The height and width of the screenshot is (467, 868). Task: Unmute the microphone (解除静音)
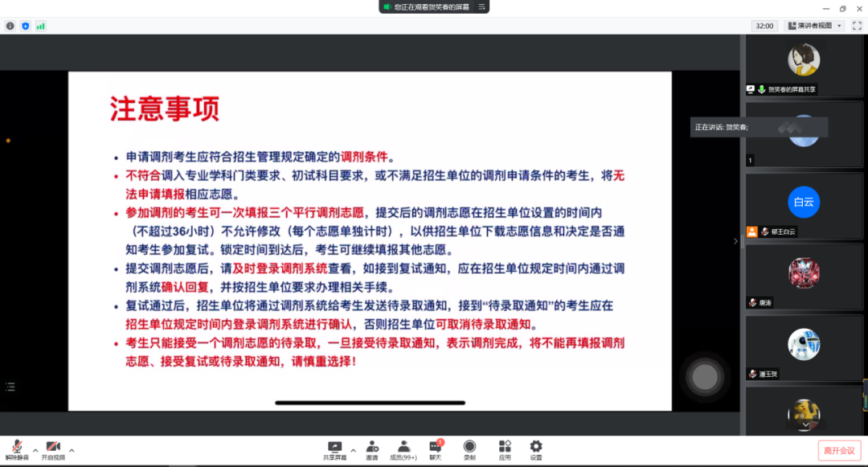point(16,449)
